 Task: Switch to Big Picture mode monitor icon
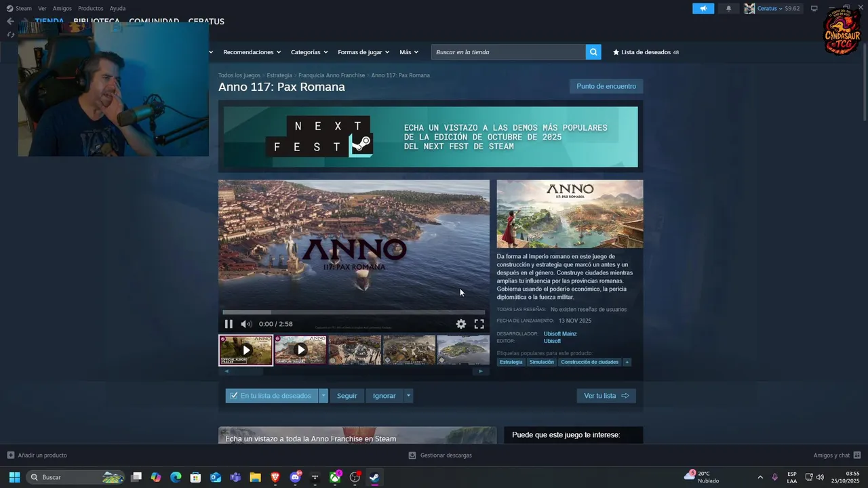(x=814, y=8)
